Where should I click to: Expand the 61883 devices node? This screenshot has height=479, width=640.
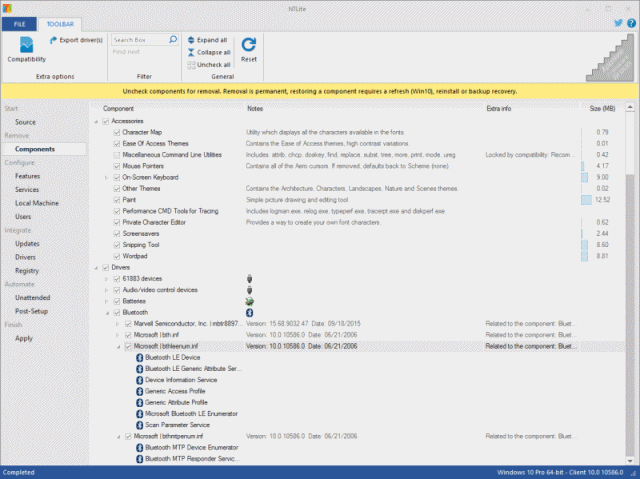(106, 279)
